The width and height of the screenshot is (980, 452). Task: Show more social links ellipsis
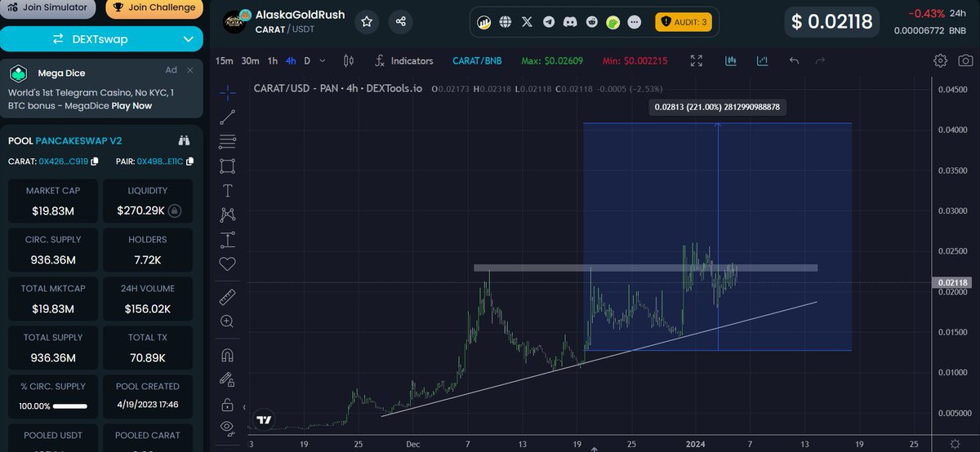pyautogui.click(x=635, y=22)
